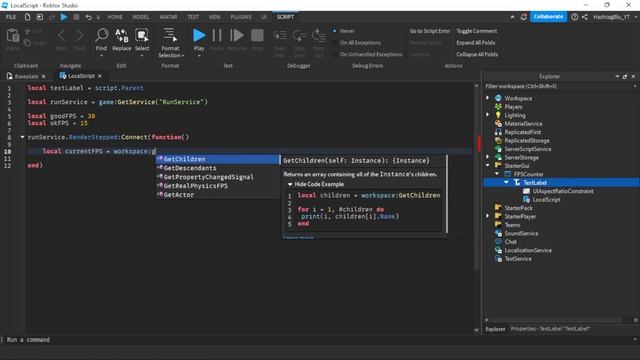
Task: Click Collapse All Folds
Action: click(x=477, y=54)
